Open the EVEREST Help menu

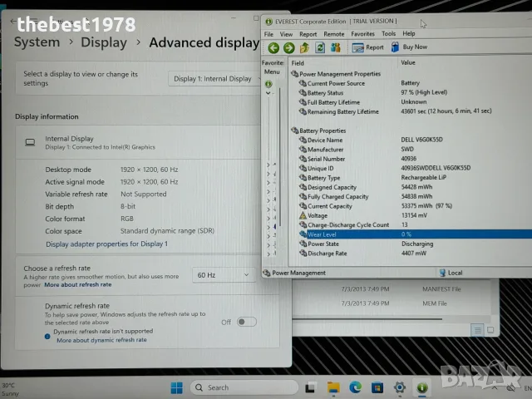[409, 33]
